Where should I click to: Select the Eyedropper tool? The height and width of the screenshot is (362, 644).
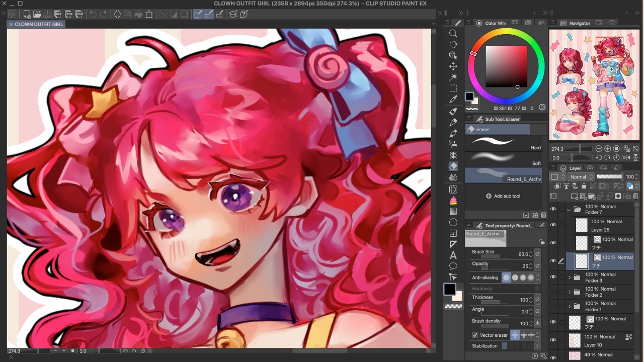click(453, 100)
